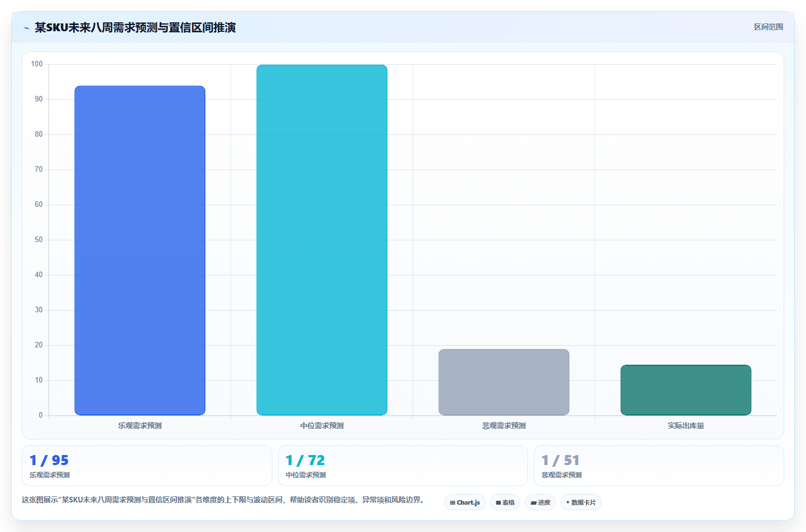Click the lightning icon beside the chart title

point(26,28)
